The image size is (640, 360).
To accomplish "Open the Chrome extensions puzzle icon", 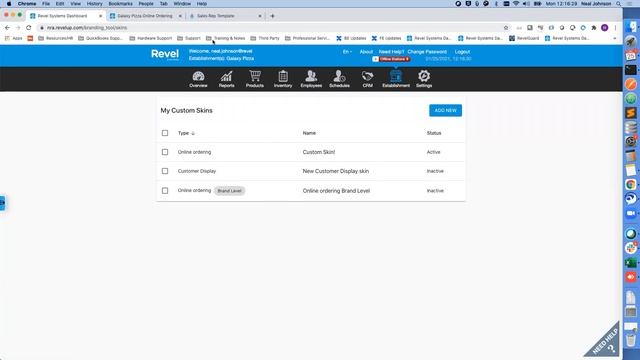I will 593,28.
